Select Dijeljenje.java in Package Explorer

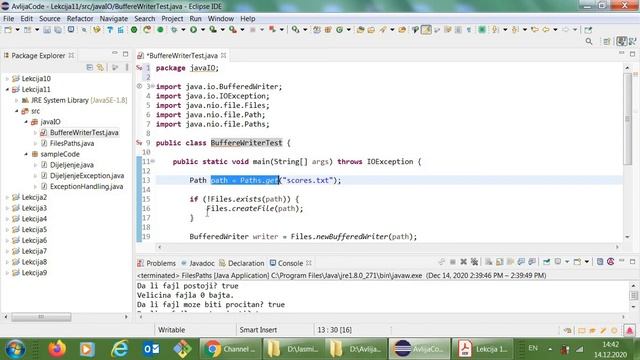(x=72, y=165)
